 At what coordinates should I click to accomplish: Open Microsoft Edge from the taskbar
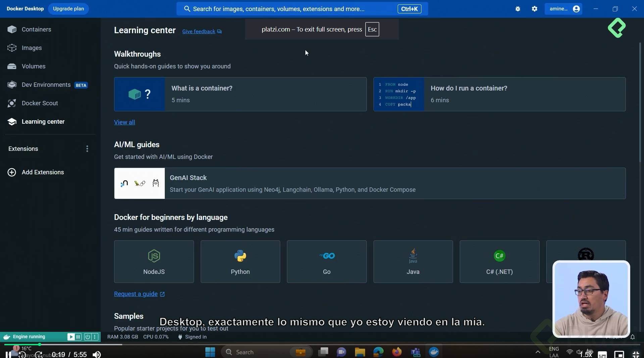tap(378, 352)
